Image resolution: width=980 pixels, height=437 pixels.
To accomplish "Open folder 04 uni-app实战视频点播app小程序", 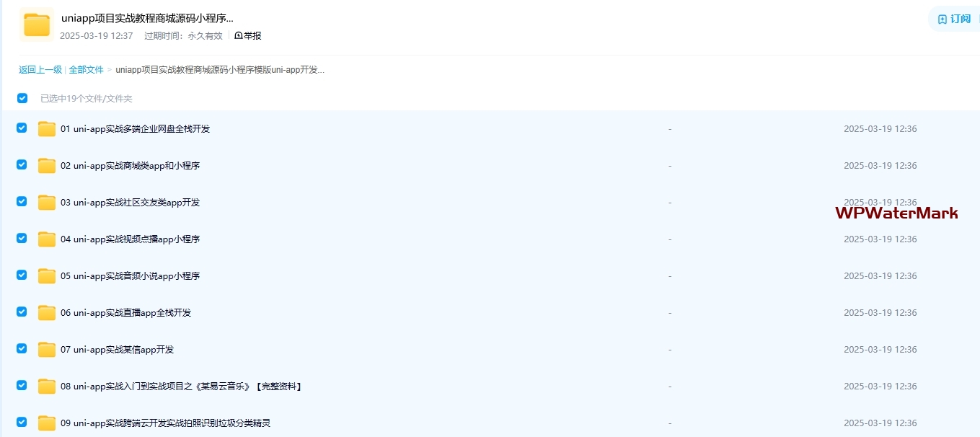I will 130,239.
